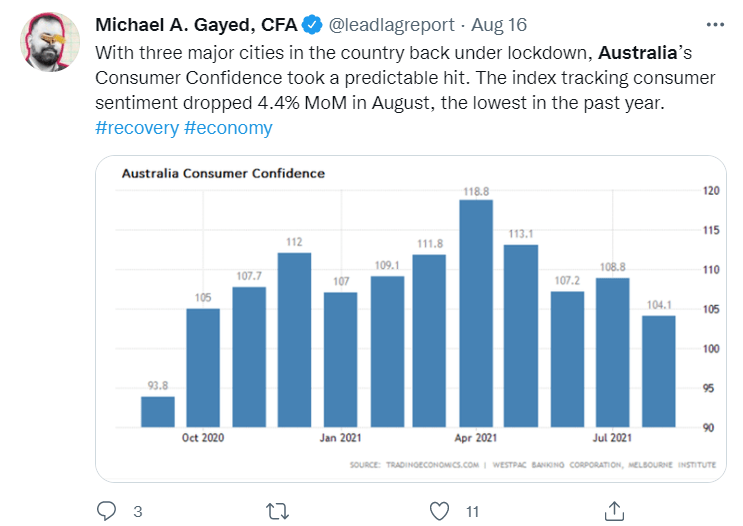The image size is (743, 526).
Task: Open the three-dot more options menu
Action: (x=714, y=24)
